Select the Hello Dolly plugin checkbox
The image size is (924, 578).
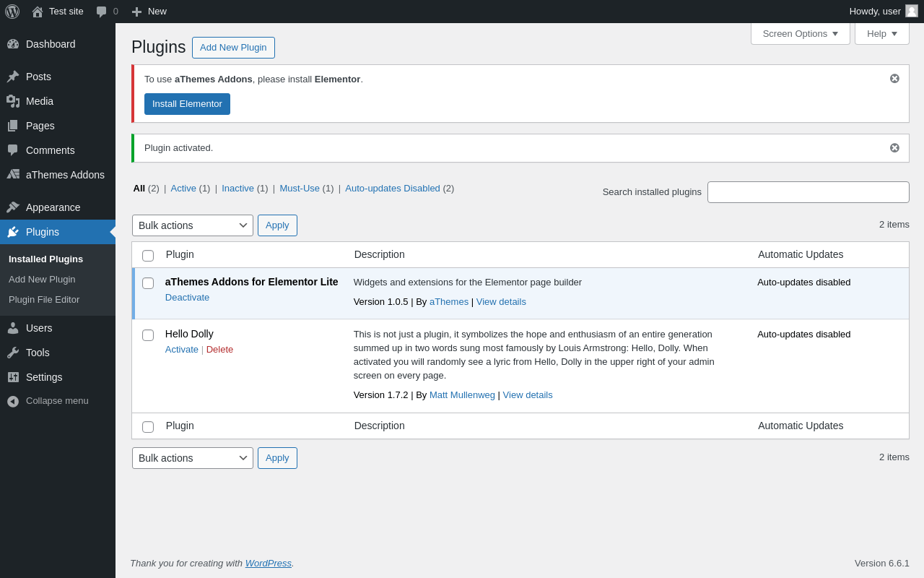[x=148, y=335]
